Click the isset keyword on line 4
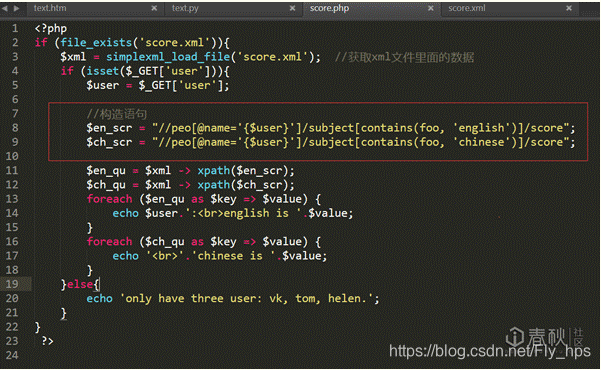601x370 pixels. [x=103, y=71]
